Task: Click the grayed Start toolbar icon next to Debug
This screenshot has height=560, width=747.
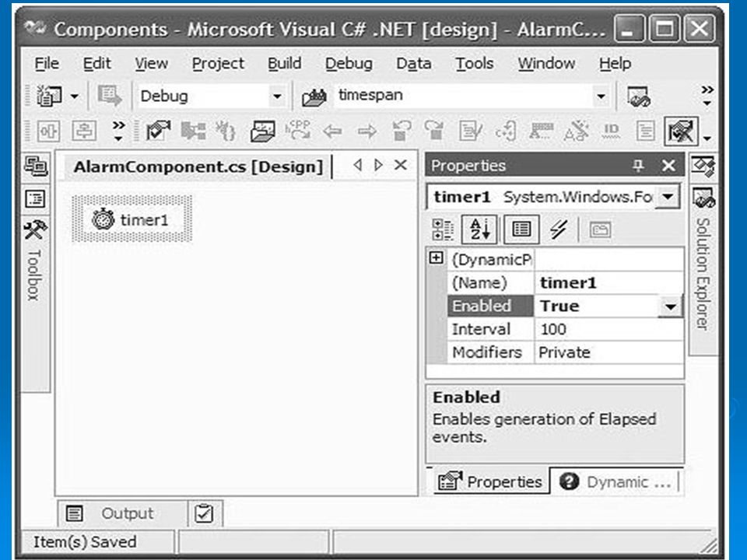Action: pyautogui.click(x=110, y=96)
